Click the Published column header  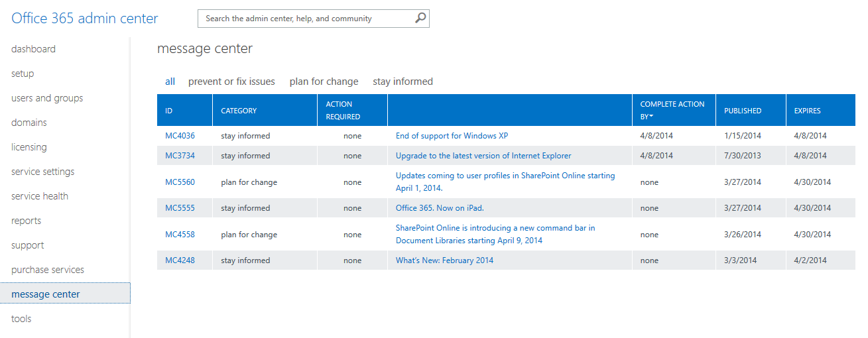click(742, 111)
